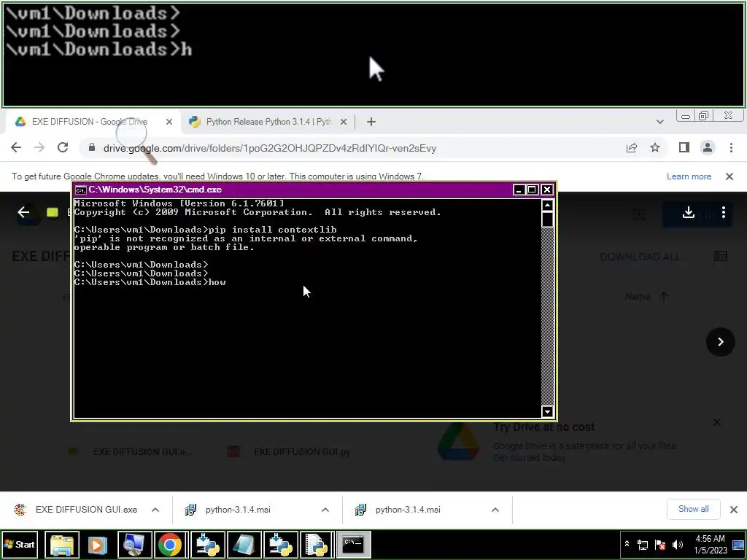Screen dimensions: 747x560
Task: Click the Chrome forward arrow
Action: pos(39,147)
